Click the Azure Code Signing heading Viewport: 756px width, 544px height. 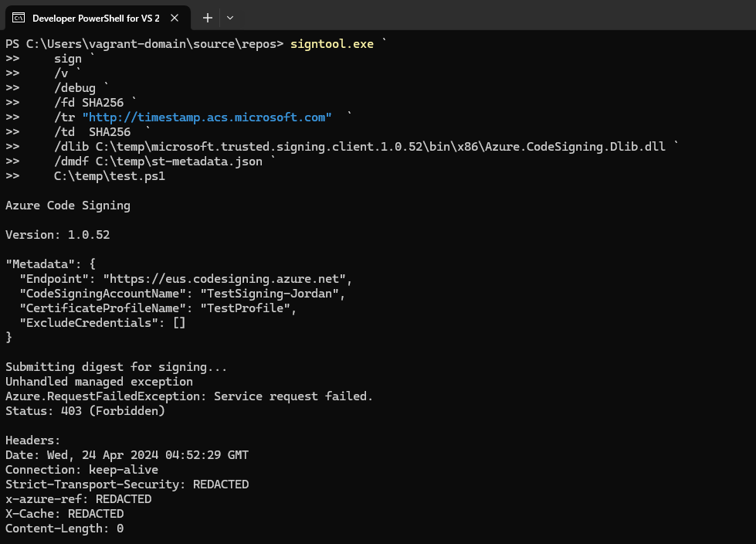(68, 206)
